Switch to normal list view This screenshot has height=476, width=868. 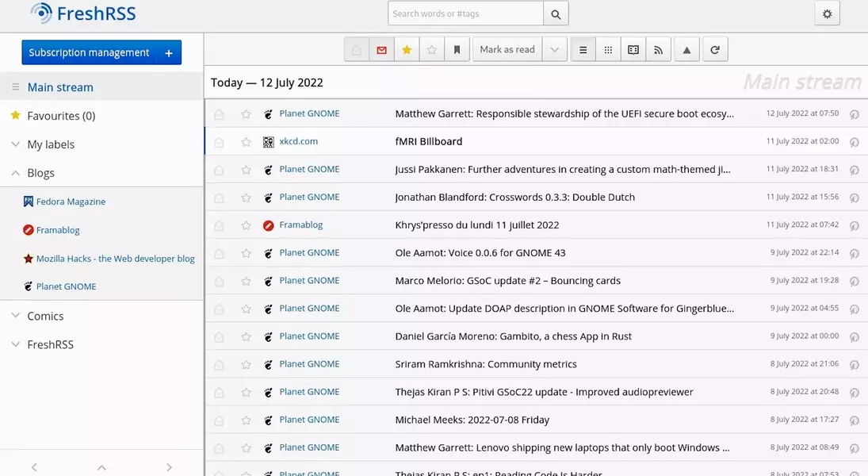pyautogui.click(x=583, y=50)
